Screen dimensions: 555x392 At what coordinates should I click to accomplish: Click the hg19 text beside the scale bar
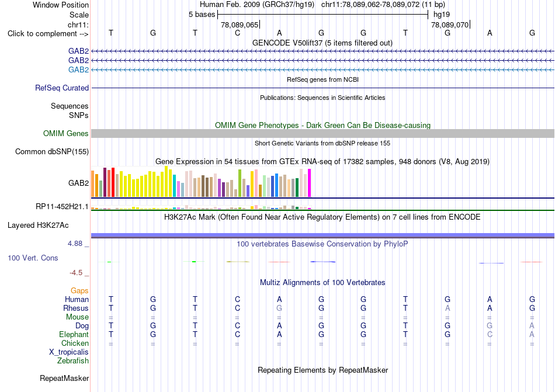click(442, 15)
